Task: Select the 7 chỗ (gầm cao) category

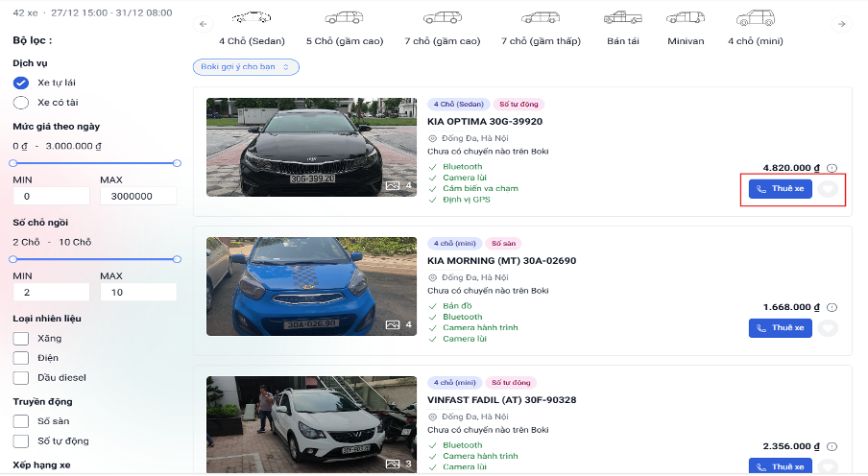Action: (443, 29)
